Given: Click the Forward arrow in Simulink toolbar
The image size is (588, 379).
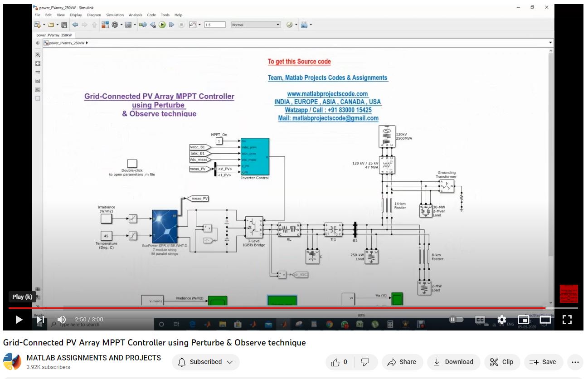Looking at the screenshot, I should (84, 24).
